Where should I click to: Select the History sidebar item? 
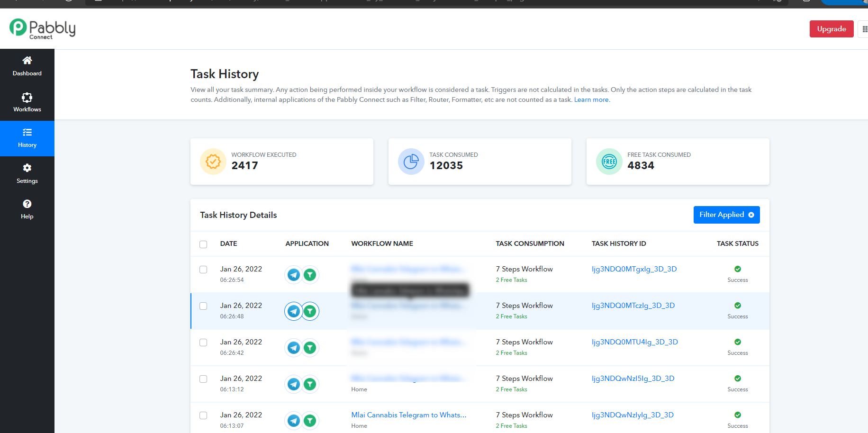point(27,138)
